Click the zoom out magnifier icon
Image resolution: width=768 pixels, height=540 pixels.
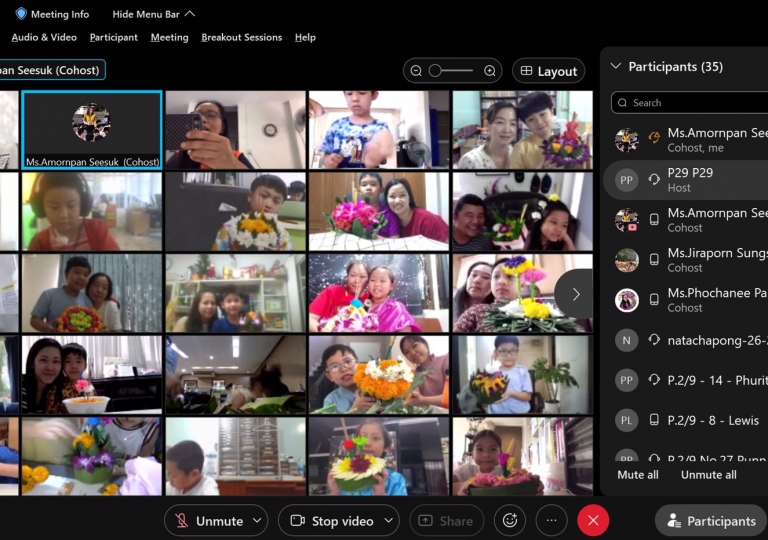[416, 71]
